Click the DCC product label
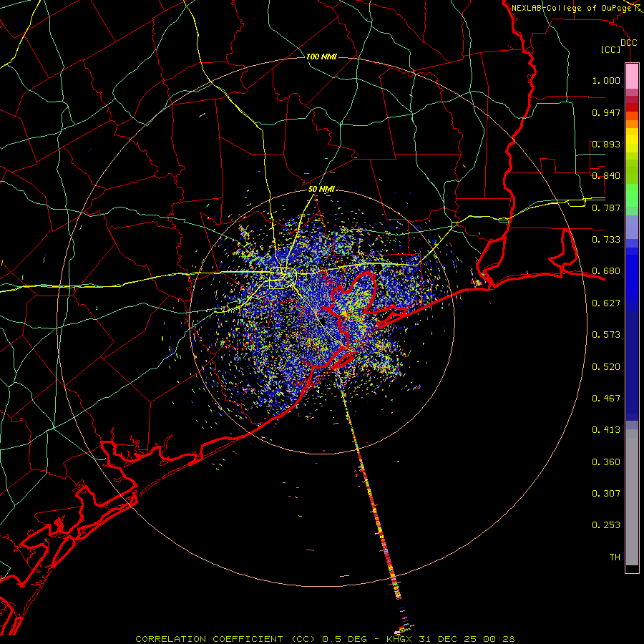The width and height of the screenshot is (644, 644). click(628, 43)
